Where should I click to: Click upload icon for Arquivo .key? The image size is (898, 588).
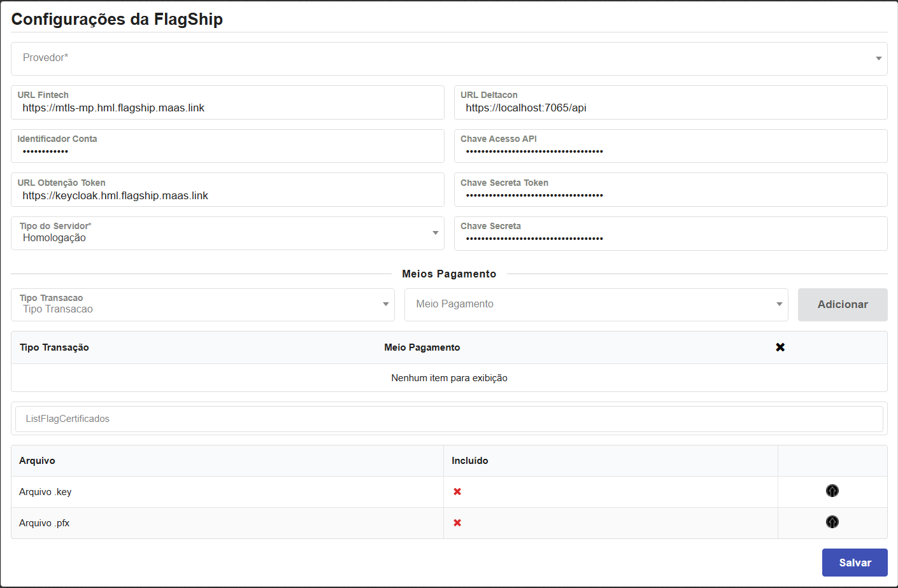point(832,491)
